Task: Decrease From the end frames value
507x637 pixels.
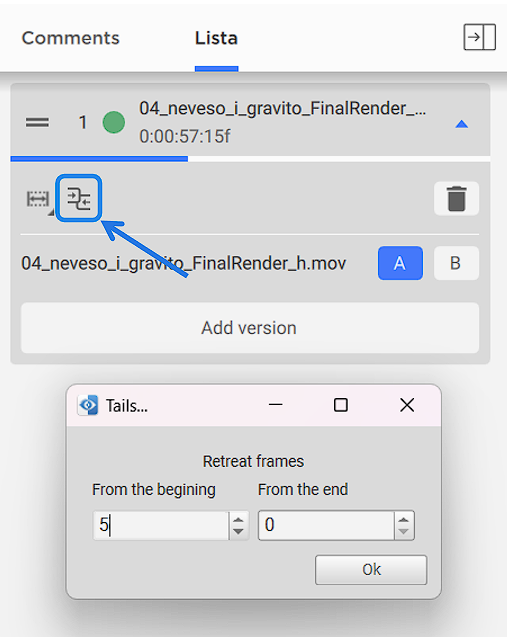Action: [x=403, y=532]
